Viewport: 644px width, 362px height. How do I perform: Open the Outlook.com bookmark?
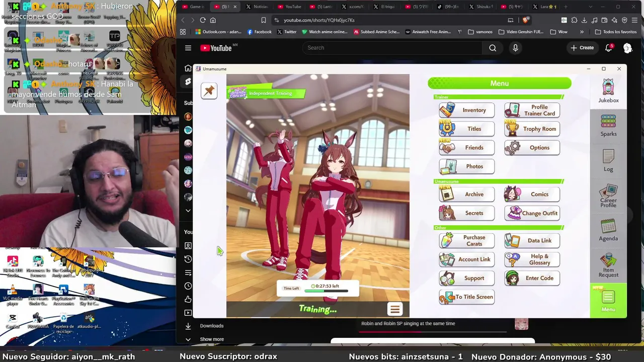click(218, 32)
